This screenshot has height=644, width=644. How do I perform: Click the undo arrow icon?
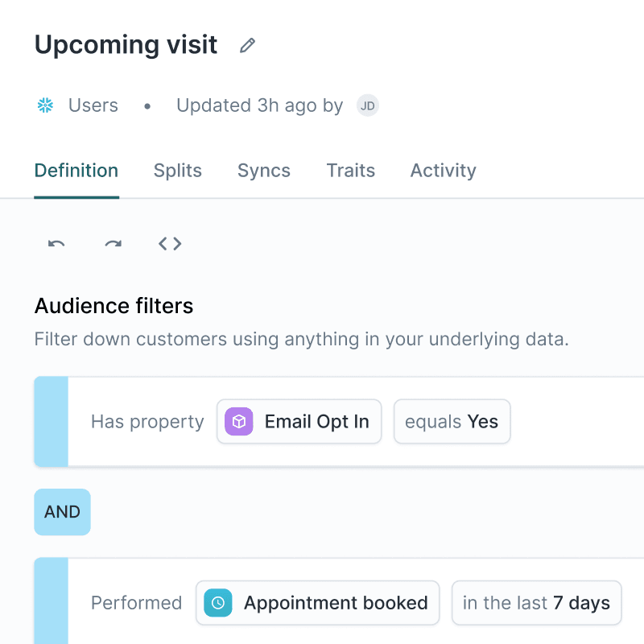point(55,244)
